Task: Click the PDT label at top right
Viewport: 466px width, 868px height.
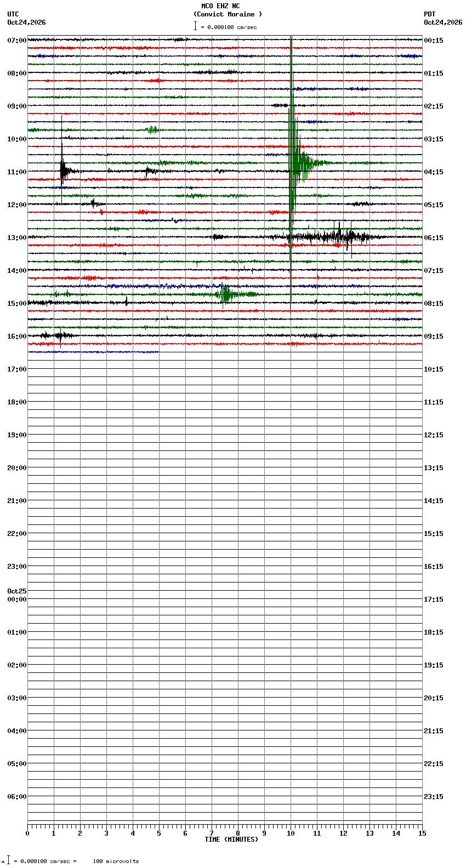Action: [429, 14]
